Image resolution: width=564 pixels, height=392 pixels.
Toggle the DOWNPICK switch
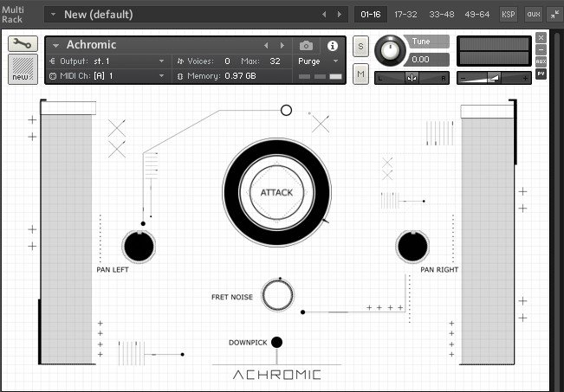tap(276, 343)
